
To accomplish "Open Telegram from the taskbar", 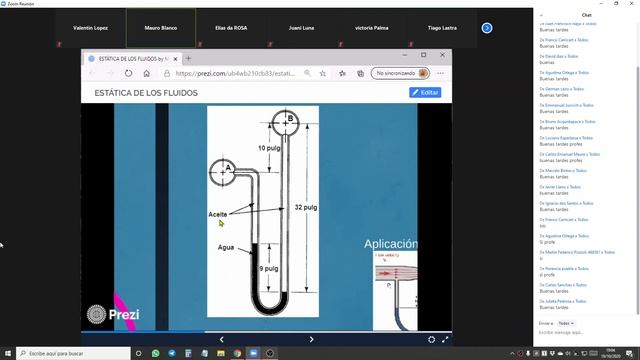I will pos(172,353).
